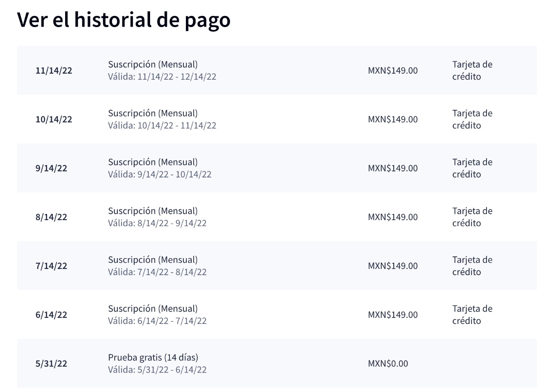Image resolution: width=552 pixels, height=392 pixels.
Task: Click the 7/14/22 payment date
Action: click(x=51, y=266)
